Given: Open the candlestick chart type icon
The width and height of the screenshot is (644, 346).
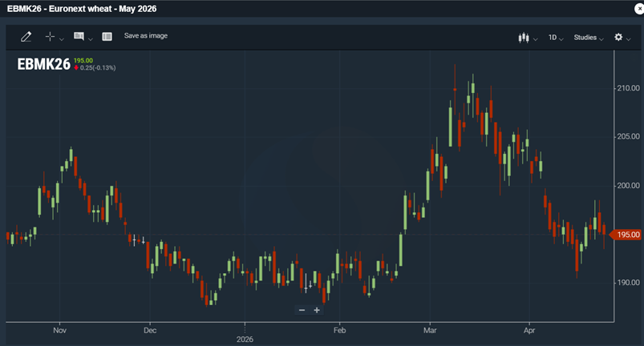Looking at the screenshot, I should tap(524, 38).
